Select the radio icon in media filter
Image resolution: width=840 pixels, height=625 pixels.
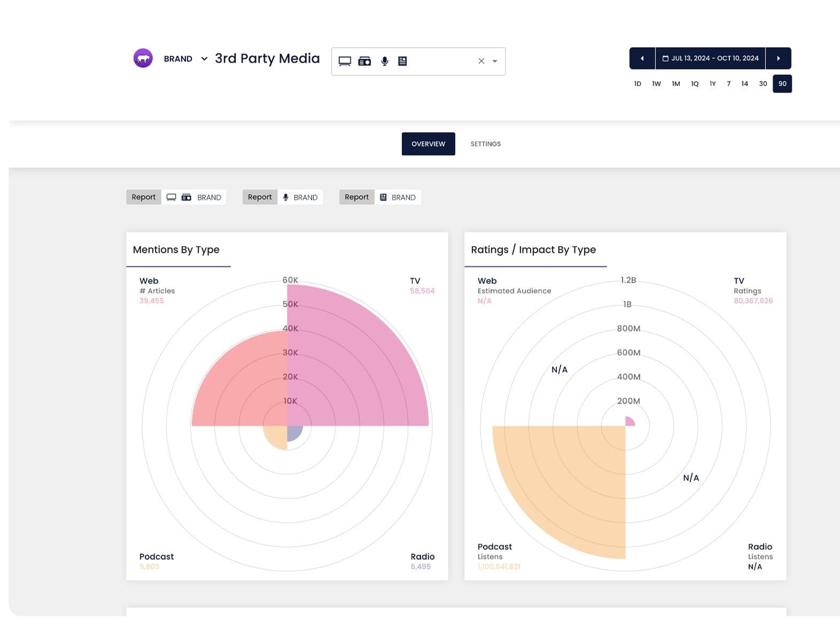(x=364, y=61)
